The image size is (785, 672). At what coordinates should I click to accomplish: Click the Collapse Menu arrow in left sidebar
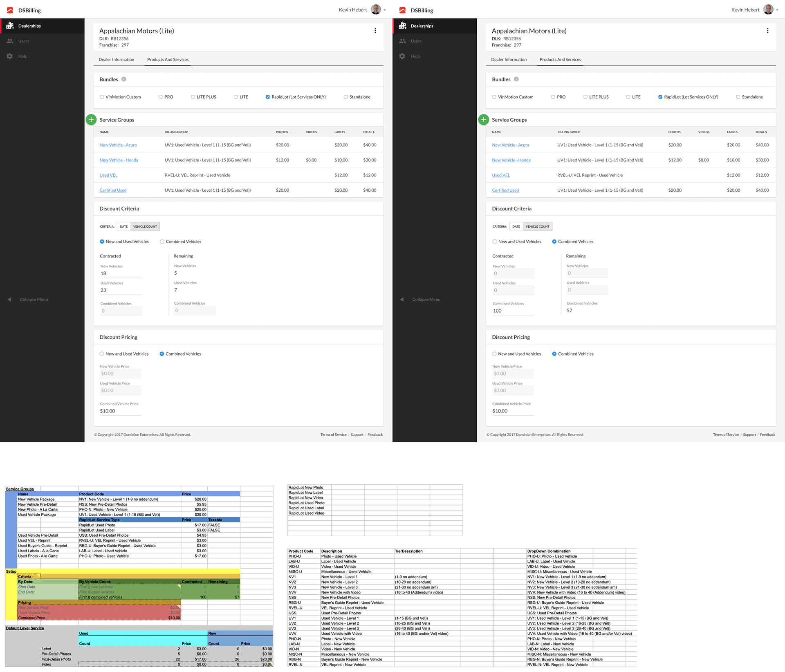tap(9, 300)
